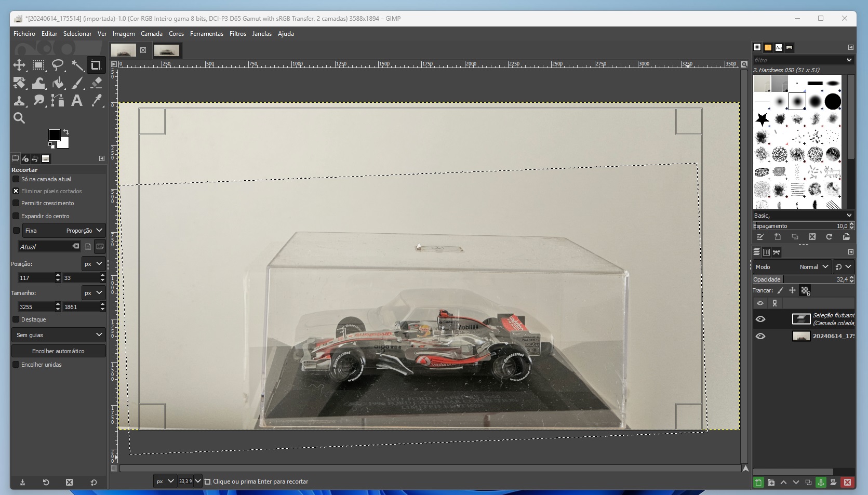Select the Crop tool in the toolbox
Image resolution: width=868 pixels, height=495 pixels.
pyautogui.click(x=96, y=65)
